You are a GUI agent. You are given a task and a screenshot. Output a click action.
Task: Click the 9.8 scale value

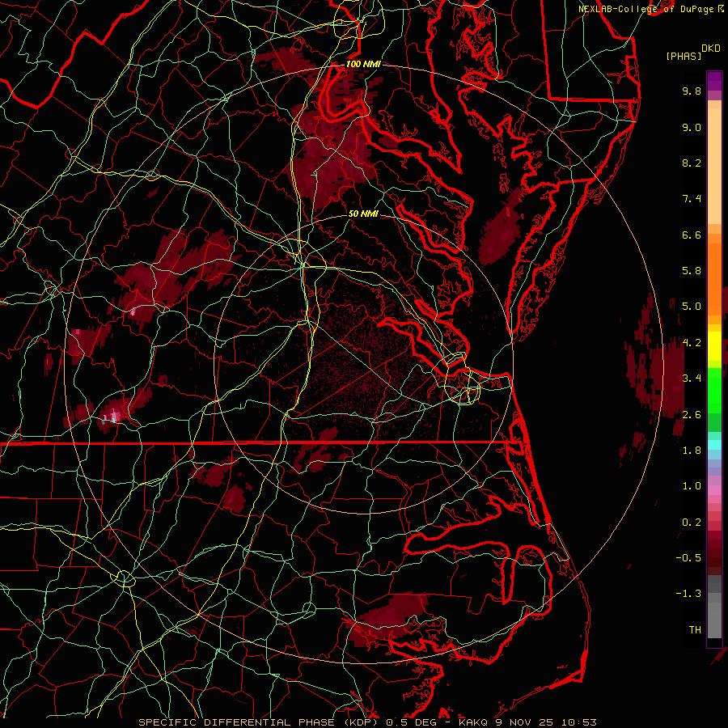pos(692,91)
